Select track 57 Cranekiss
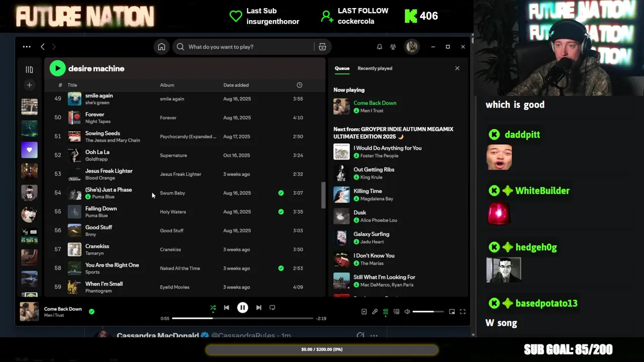The width and height of the screenshot is (644, 362). click(185, 249)
